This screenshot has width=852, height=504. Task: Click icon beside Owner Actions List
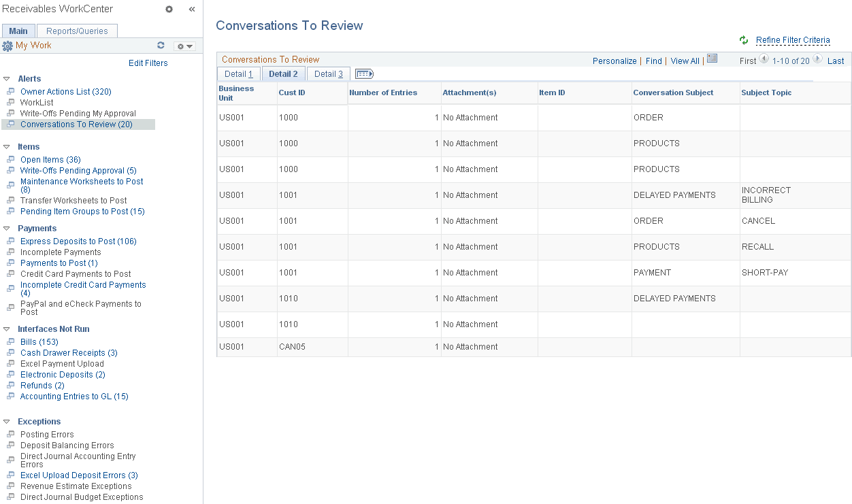(x=10, y=91)
